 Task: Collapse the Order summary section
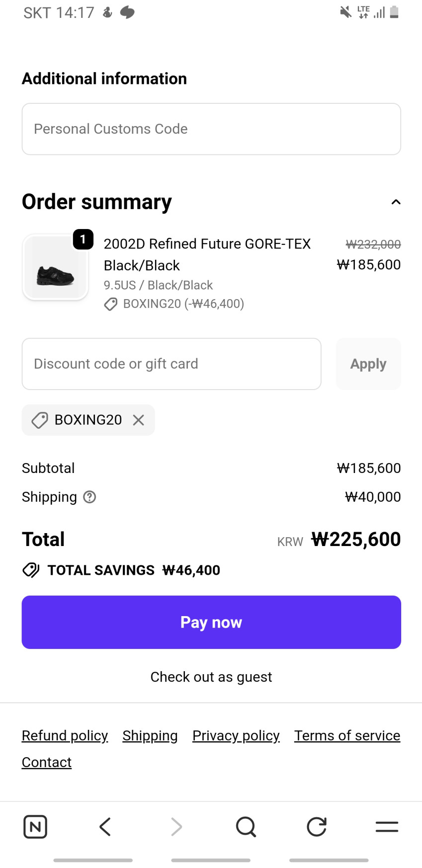coord(396,202)
